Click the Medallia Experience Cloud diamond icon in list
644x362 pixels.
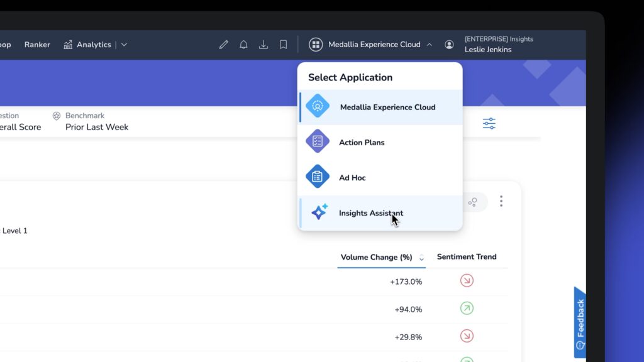[318, 106]
